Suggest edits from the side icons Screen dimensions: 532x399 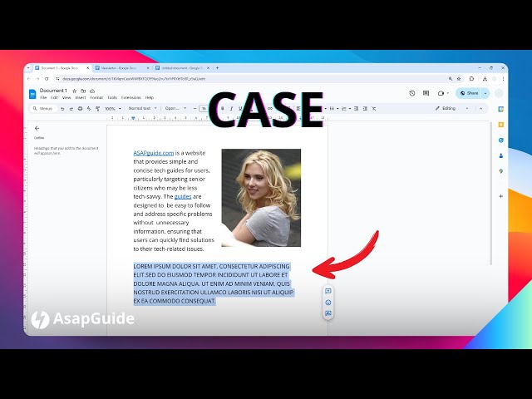tap(328, 313)
